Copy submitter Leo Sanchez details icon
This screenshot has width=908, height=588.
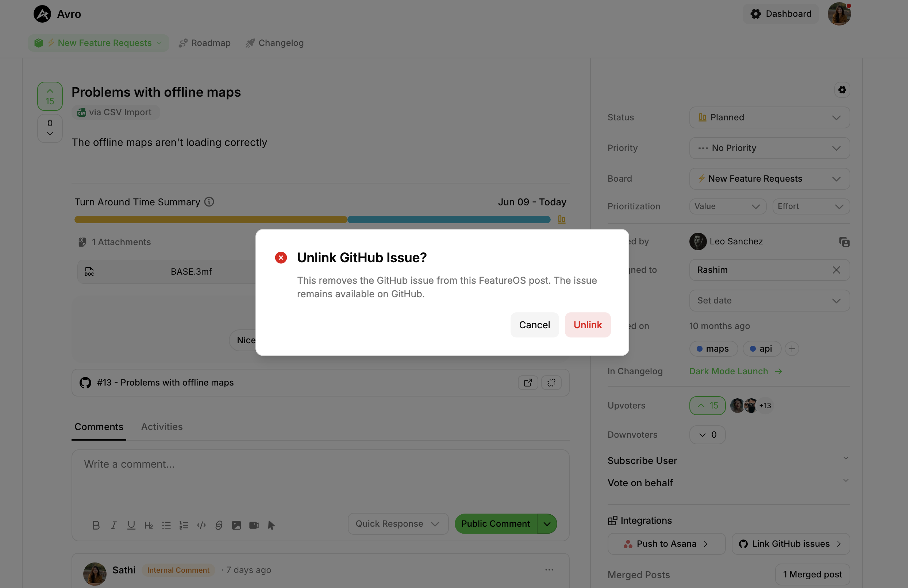844,242
